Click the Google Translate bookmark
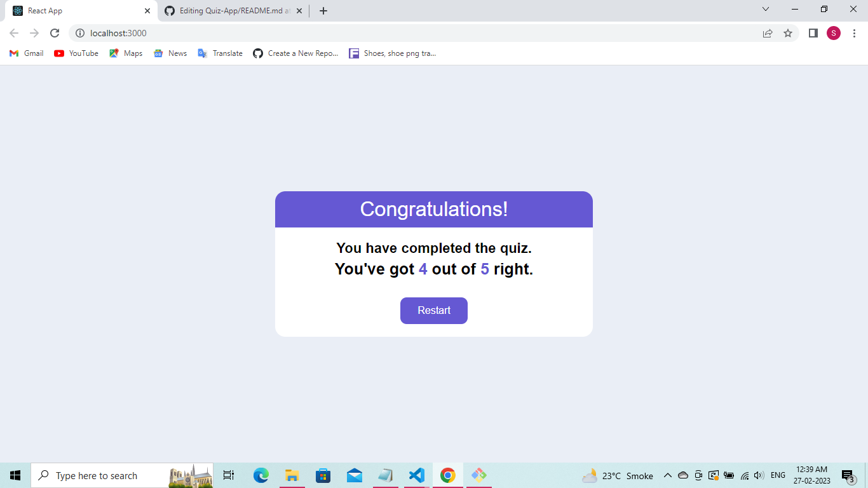Screen dimensions: 868x488 click(220, 53)
